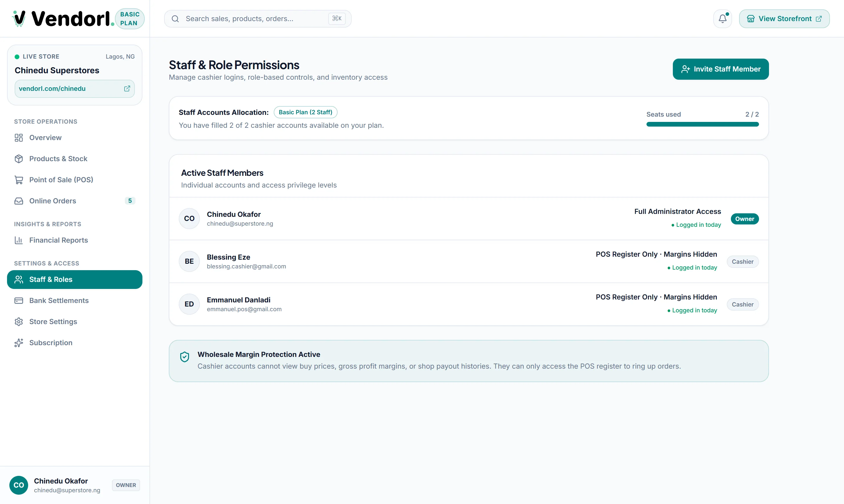
Task: Go to Products & Stock
Action: (x=75, y=159)
